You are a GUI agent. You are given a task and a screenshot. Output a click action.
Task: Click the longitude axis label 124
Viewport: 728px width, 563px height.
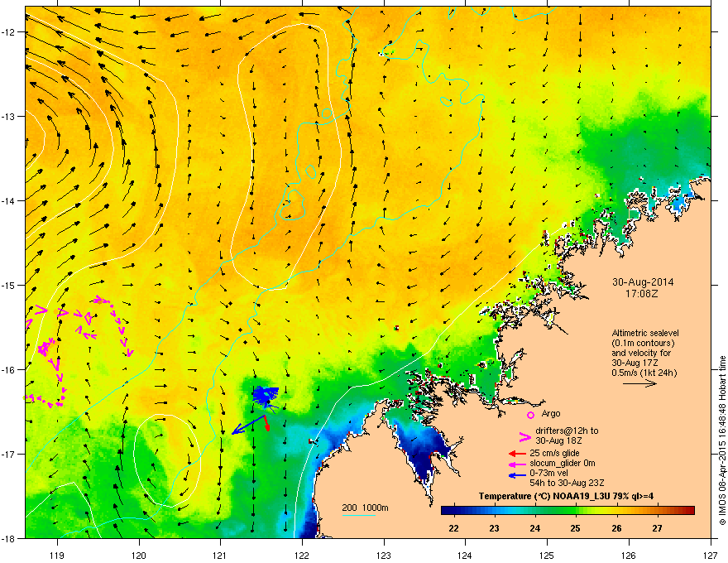(465, 555)
